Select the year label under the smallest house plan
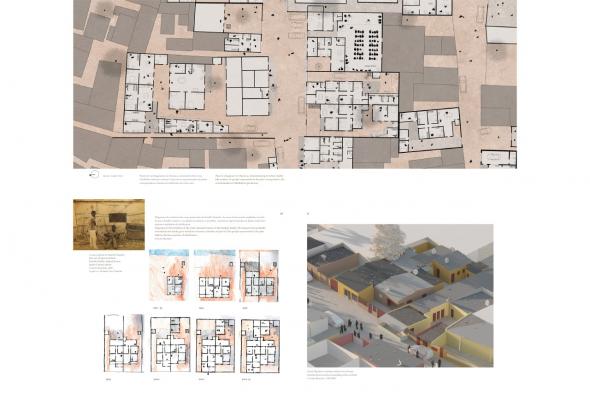Image resolution: width=590 pixels, height=393 pixels. click(x=158, y=308)
